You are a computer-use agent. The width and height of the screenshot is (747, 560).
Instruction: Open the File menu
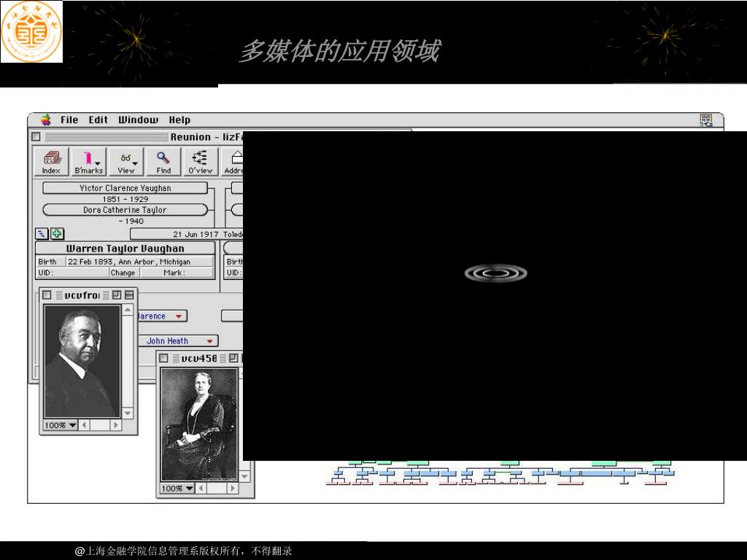click(69, 120)
